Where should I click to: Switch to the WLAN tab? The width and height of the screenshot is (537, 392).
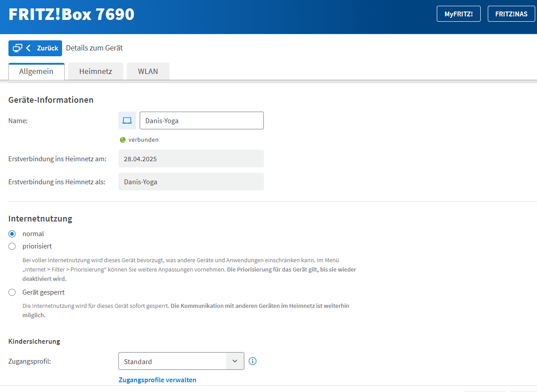(x=148, y=71)
